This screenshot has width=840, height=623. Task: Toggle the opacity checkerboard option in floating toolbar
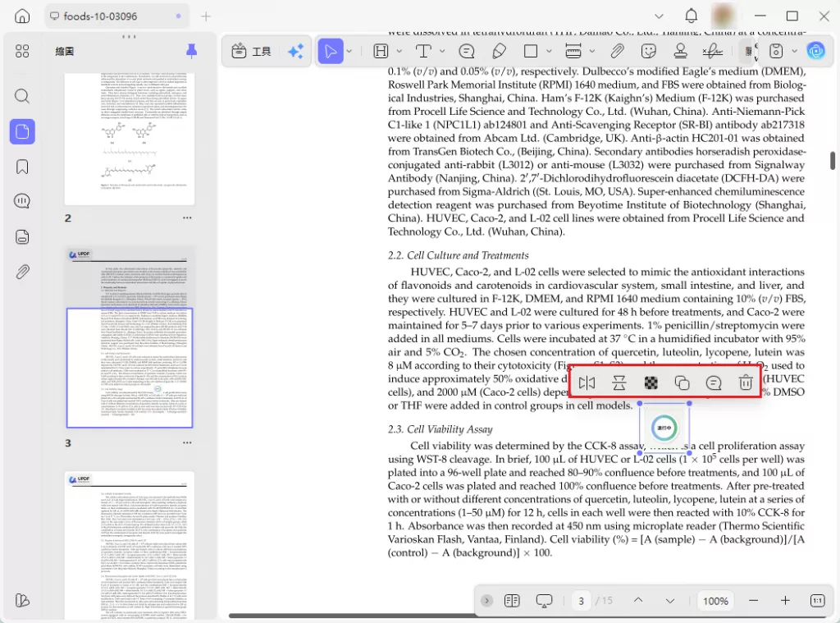point(651,383)
